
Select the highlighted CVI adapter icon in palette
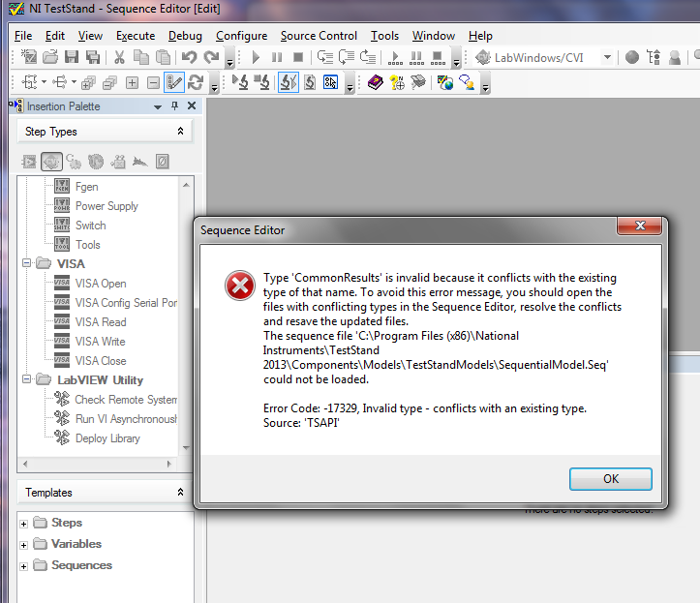click(x=51, y=162)
